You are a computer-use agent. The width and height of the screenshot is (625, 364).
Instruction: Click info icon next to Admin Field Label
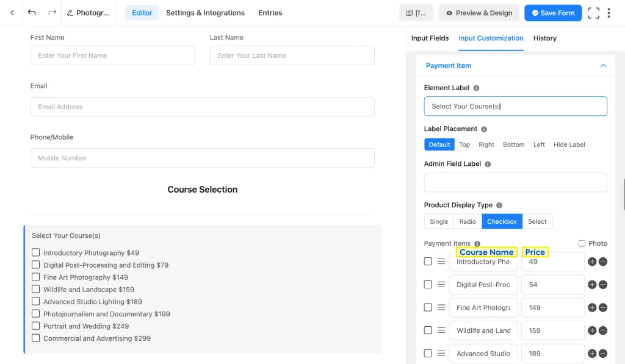(x=488, y=164)
